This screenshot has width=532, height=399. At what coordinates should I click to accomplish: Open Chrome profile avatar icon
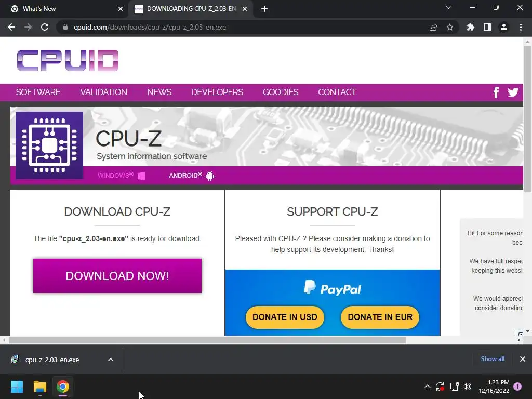pyautogui.click(x=504, y=27)
